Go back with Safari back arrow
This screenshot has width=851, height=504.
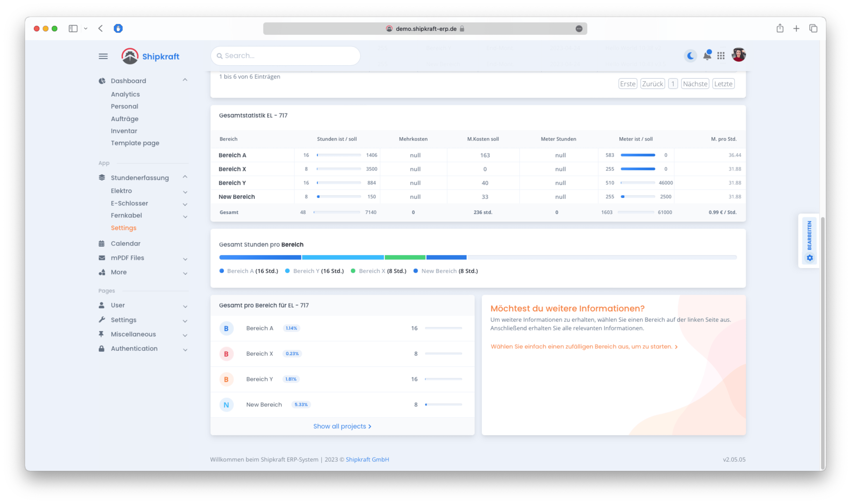pyautogui.click(x=101, y=29)
